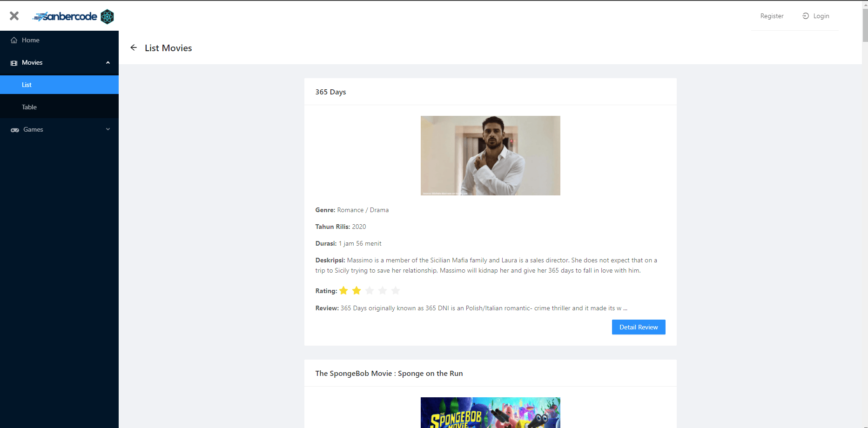Viewport: 868px width, 428px height.
Task: Click the back arrow beside List Movies
Action: [x=134, y=47]
